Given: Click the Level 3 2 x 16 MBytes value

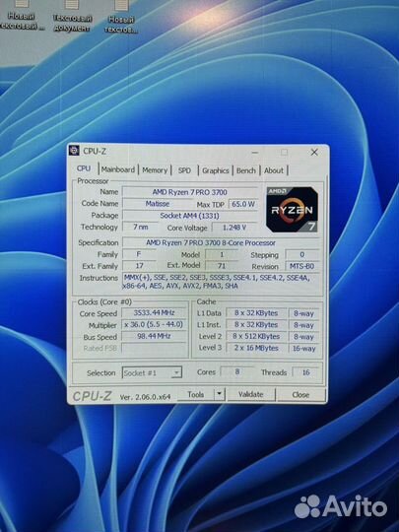Looking at the screenshot, I should 256,348.
